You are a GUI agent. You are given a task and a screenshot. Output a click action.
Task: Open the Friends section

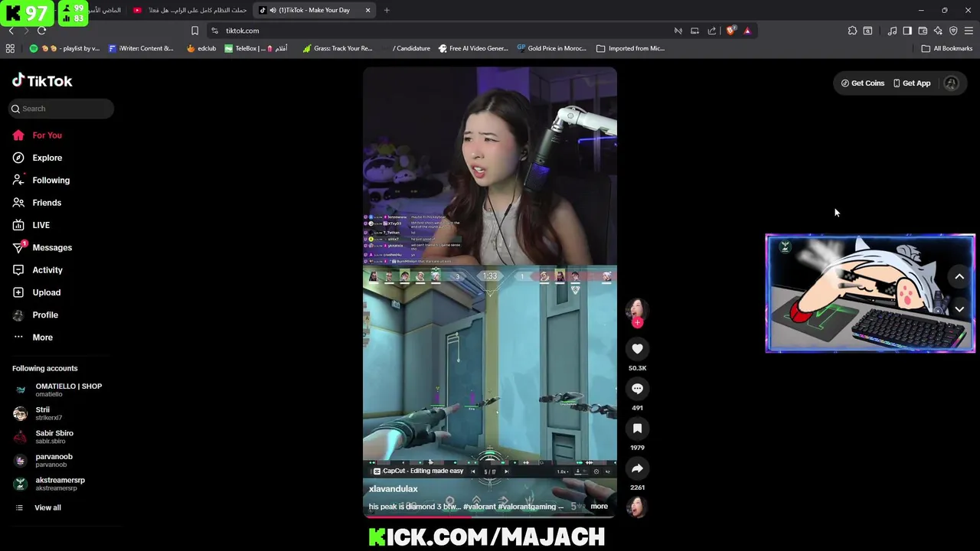tap(37, 203)
